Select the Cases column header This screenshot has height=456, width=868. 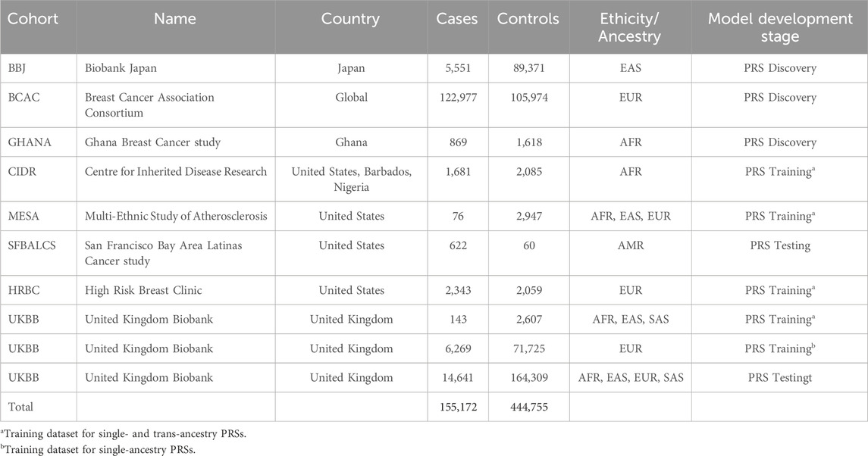click(456, 19)
